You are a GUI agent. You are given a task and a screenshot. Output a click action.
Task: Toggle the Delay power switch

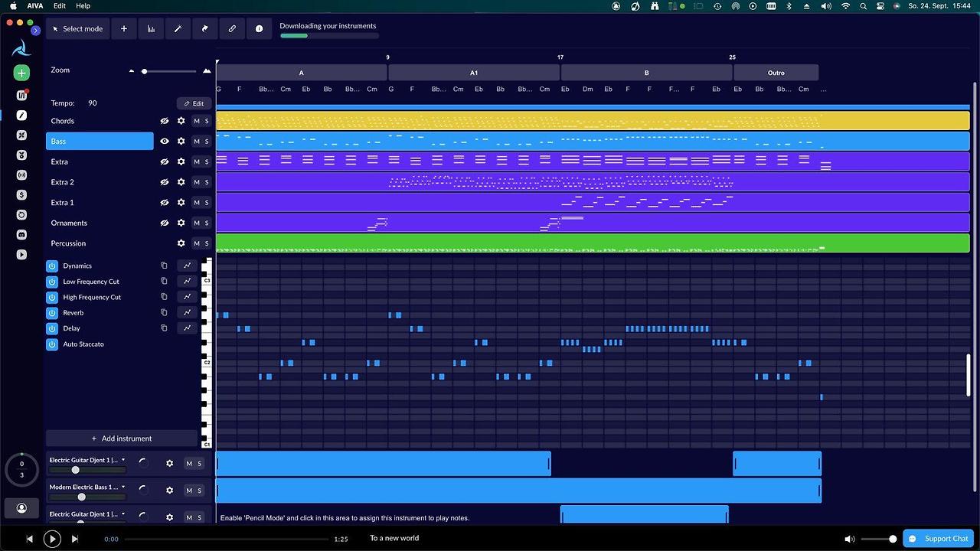pos(52,328)
